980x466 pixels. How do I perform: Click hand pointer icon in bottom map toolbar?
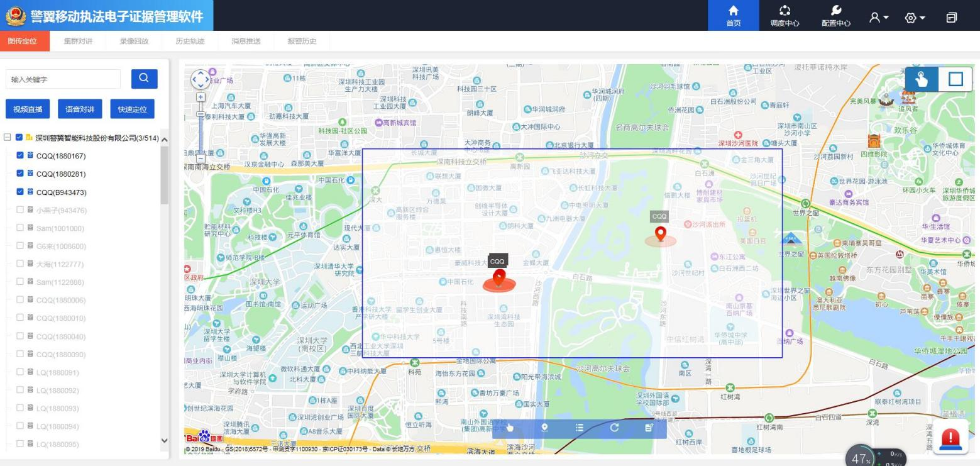[510, 428]
